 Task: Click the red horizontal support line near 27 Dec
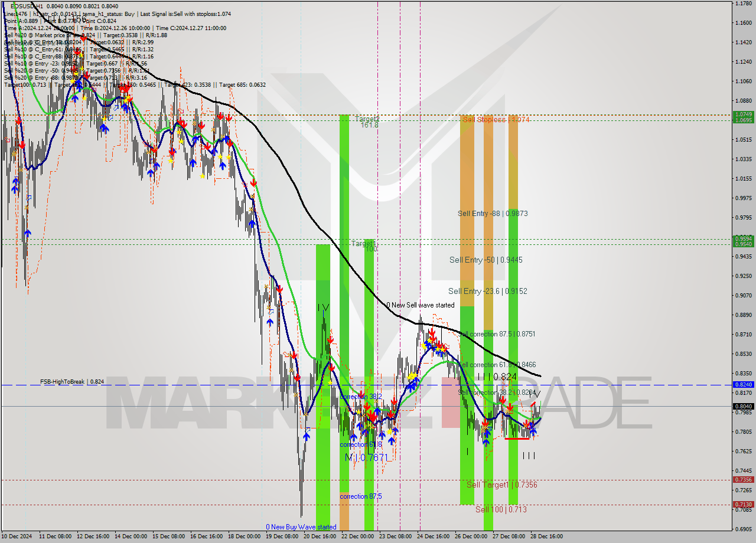pyautogui.click(x=517, y=438)
